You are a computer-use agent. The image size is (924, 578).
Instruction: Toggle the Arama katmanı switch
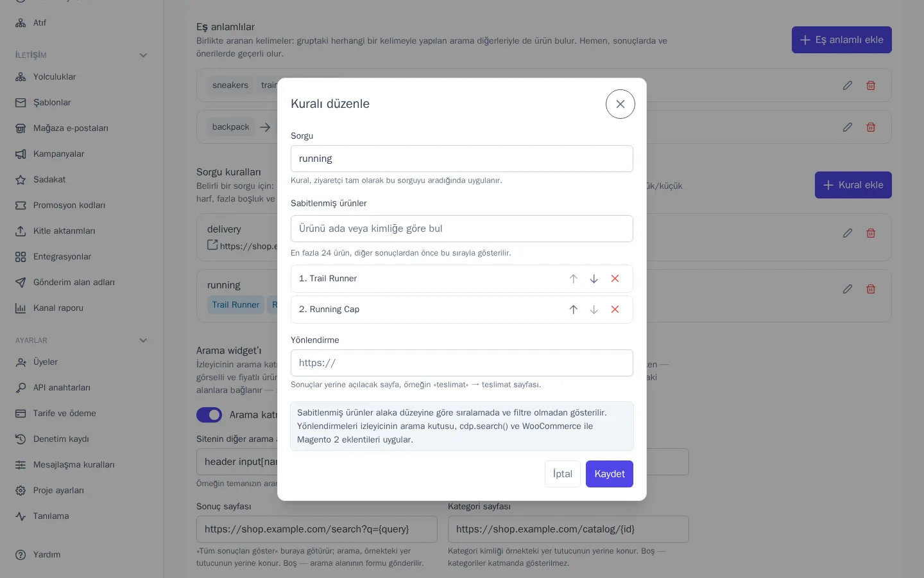(209, 415)
